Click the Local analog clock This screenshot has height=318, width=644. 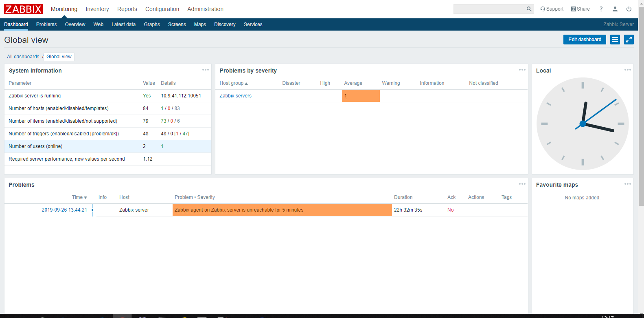point(583,124)
